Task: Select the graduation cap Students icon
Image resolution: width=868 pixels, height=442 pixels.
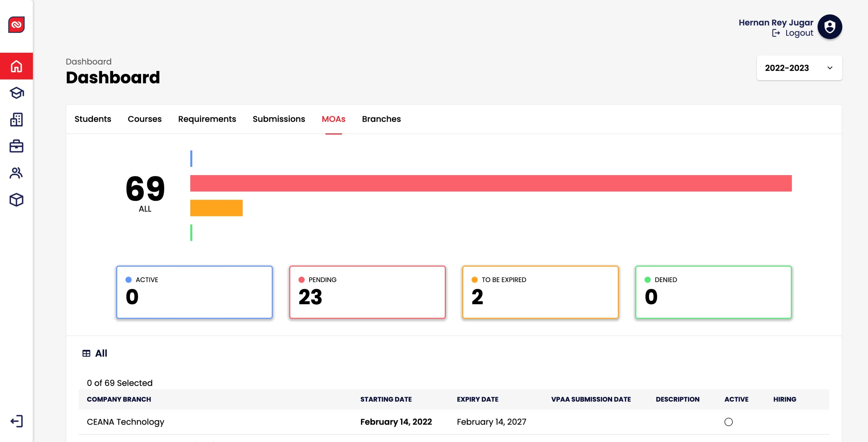Action: [x=16, y=93]
